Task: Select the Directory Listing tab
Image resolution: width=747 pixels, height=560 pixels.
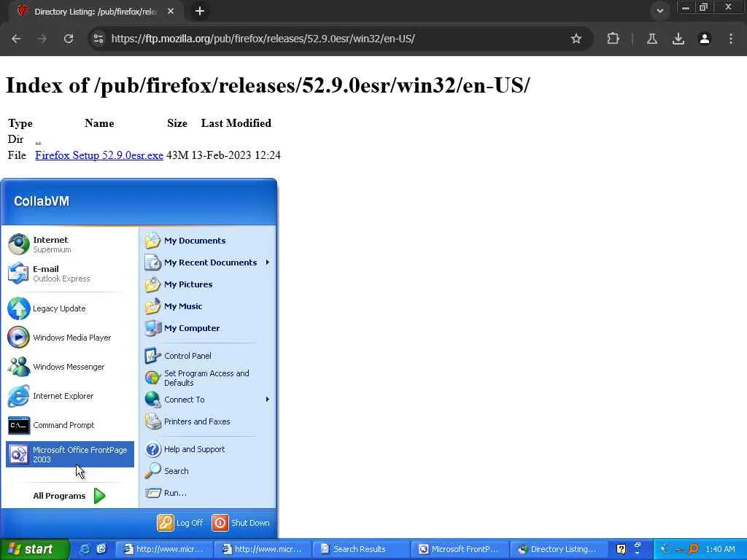Action: click(94, 12)
